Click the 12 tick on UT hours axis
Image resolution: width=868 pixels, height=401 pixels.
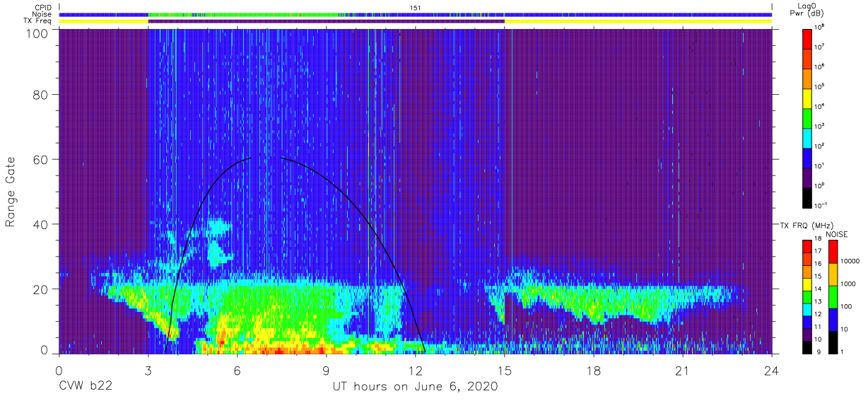[416, 369]
